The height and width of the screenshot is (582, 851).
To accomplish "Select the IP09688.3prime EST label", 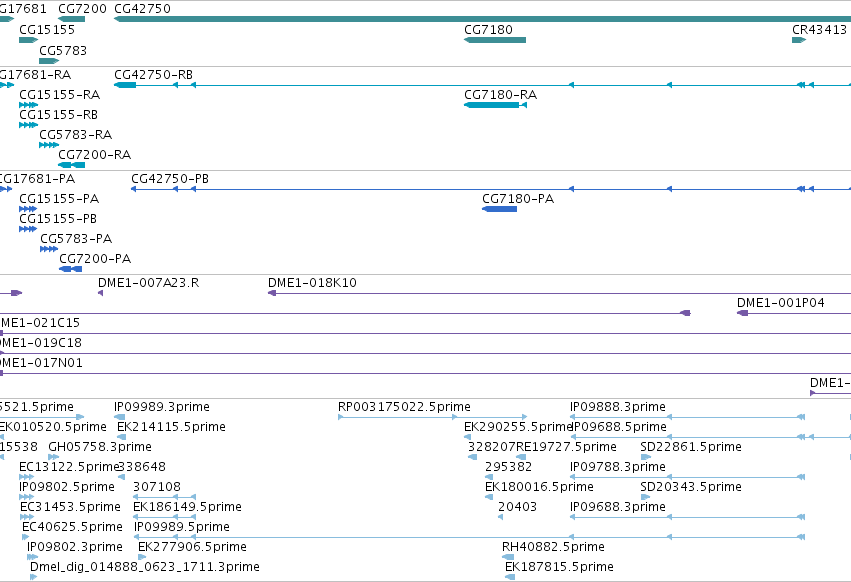I will [x=618, y=507].
